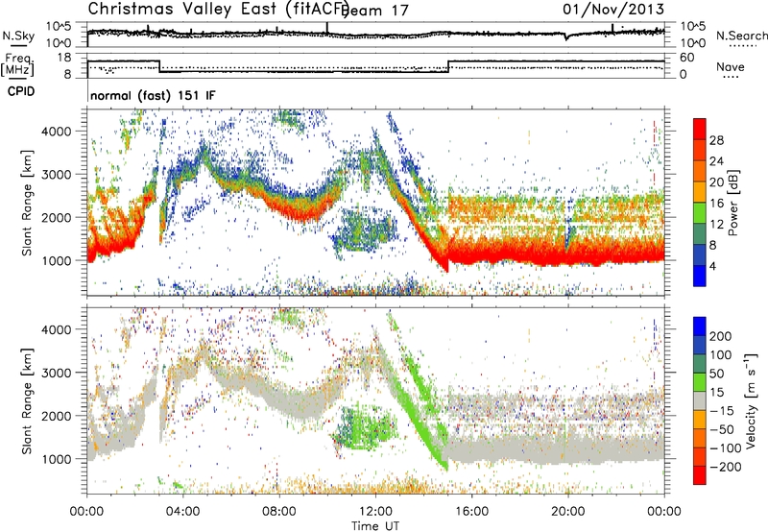
Task: Click the Nave legend label
Action: pos(731,67)
